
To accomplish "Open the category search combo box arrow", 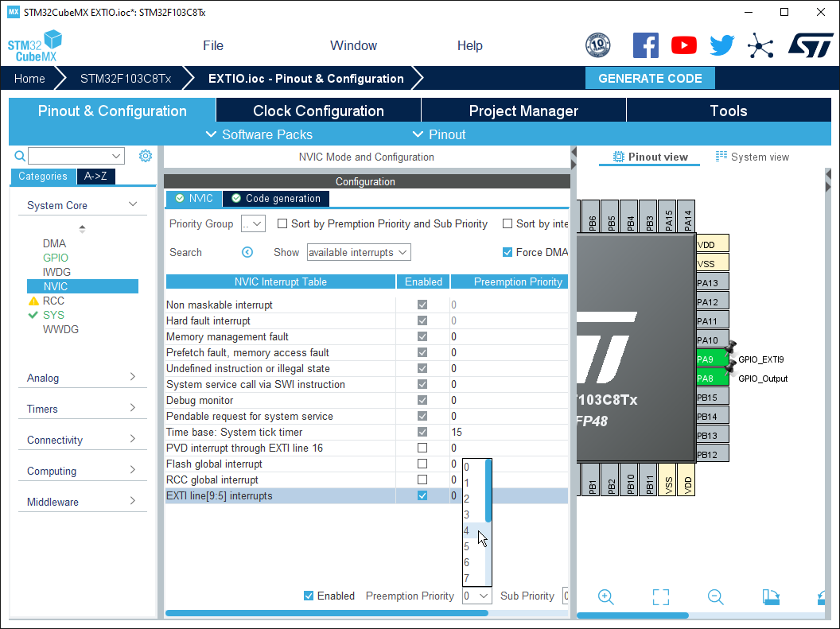I will pos(115,156).
